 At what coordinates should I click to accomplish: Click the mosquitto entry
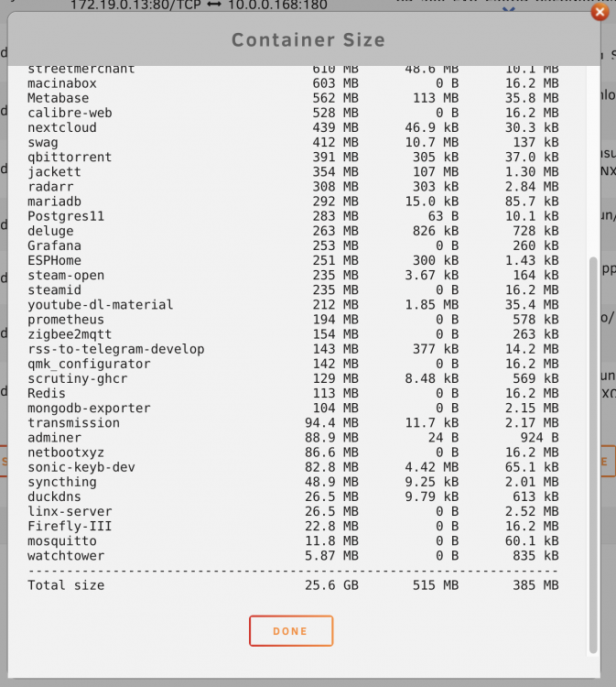click(61, 540)
